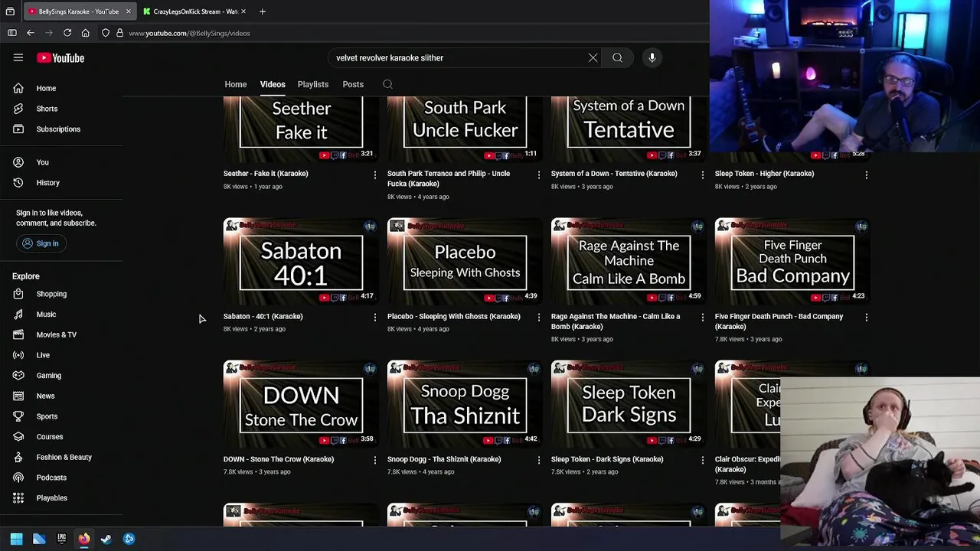The width and height of the screenshot is (980, 551).
Task: Click the search magnifier button
Action: (617, 57)
